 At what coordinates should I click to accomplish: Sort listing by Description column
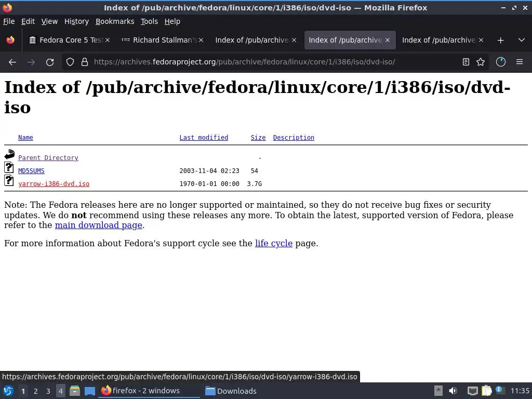tap(294, 137)
